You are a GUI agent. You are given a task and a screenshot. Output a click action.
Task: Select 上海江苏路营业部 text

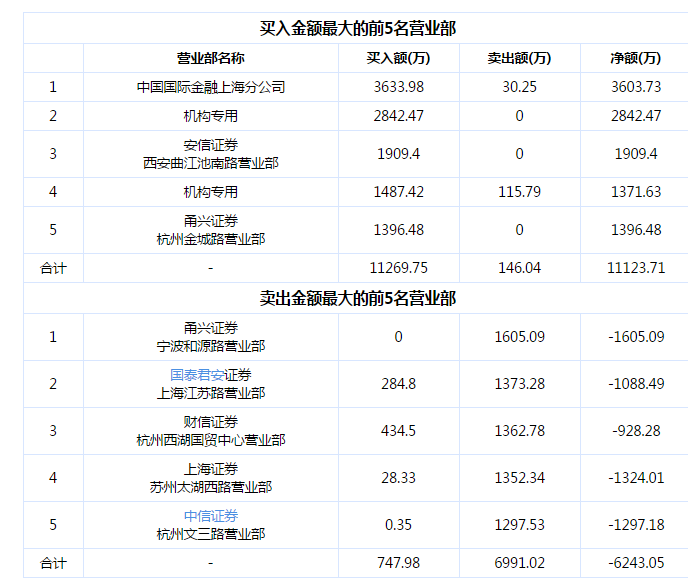[211, 393]
